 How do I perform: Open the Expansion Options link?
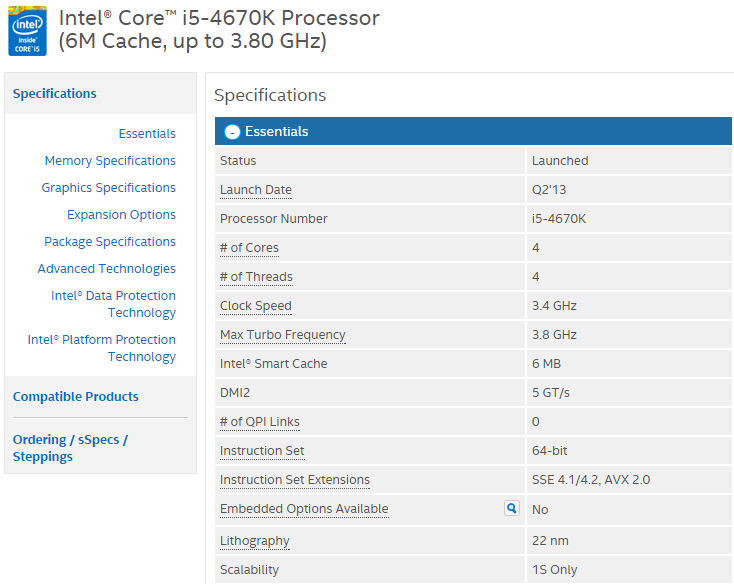click(x=121, y=215)
